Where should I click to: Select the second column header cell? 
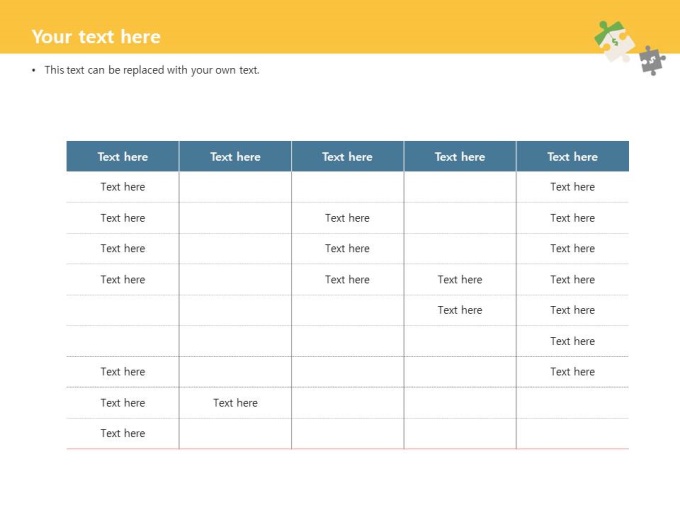point(235,157)
